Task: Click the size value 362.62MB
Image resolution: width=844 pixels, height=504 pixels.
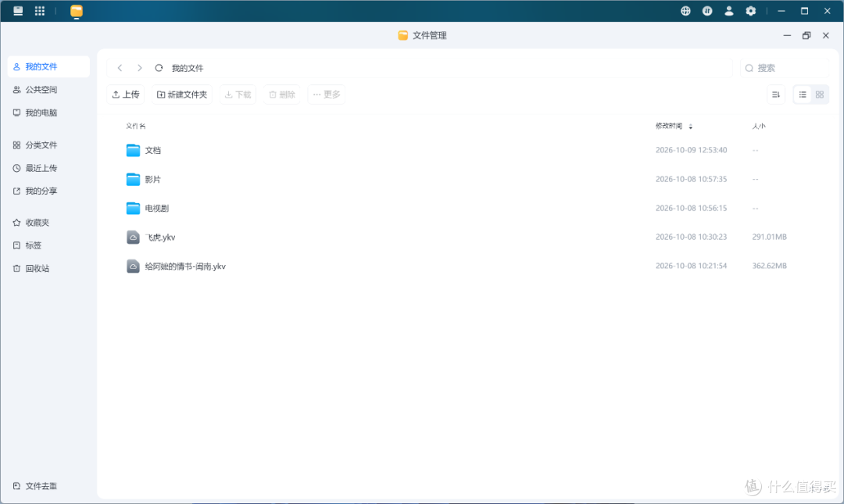Action: 769,266
